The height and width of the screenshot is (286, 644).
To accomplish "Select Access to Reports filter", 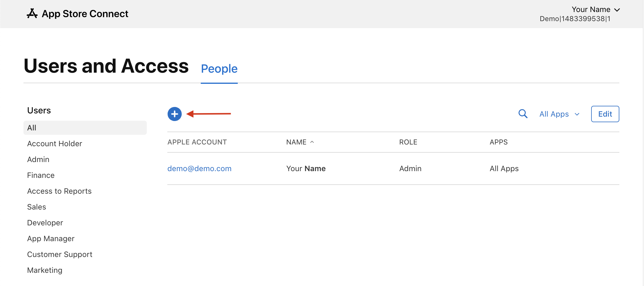I will (x=59, y=191).
